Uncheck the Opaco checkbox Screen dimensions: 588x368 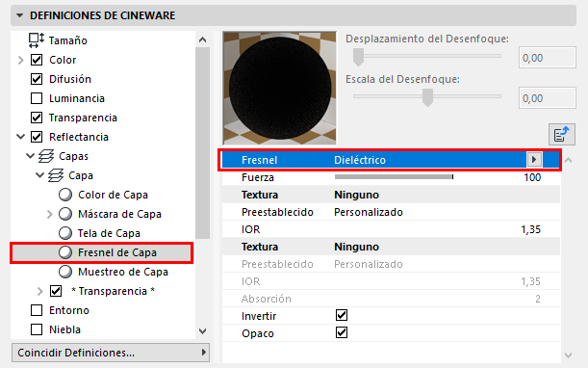pyautogui.click(x=342, y=332)
